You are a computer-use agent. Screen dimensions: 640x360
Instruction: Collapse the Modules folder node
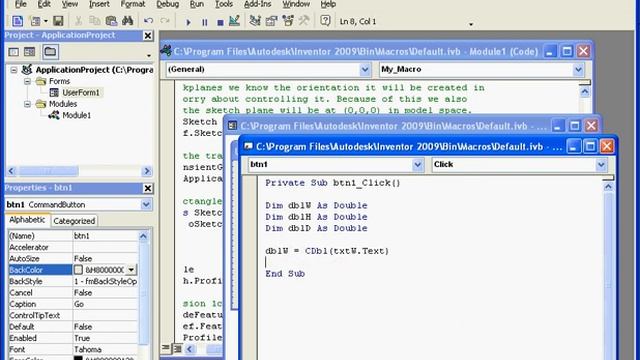tap(27, 104)
